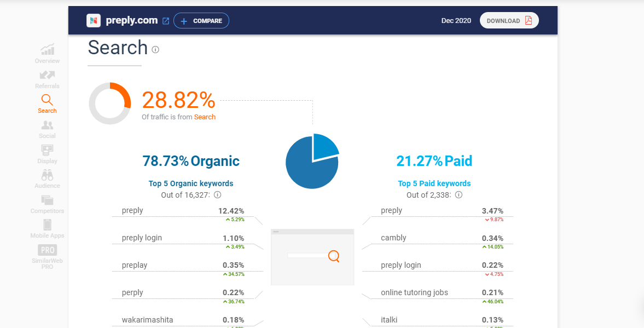Click the 21.27% Paid heading
The width and height of the screenshot is (644, 328).
pos(434,160)
